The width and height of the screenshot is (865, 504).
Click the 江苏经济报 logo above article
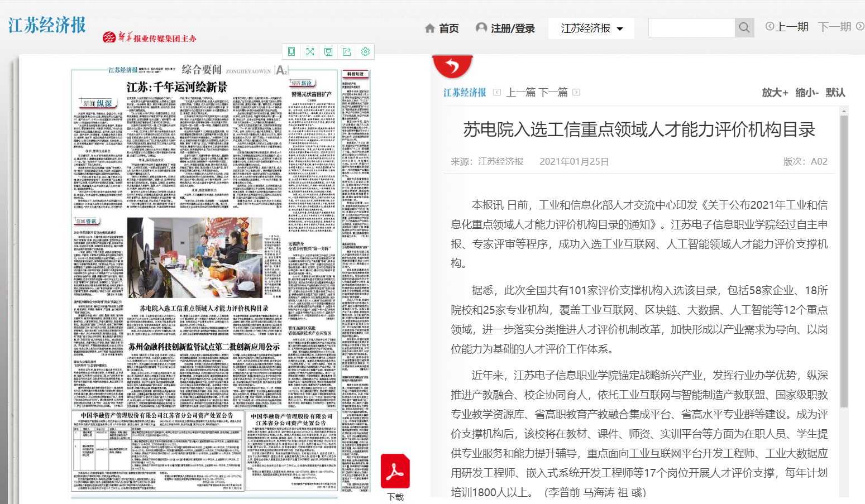pos(465,92)
